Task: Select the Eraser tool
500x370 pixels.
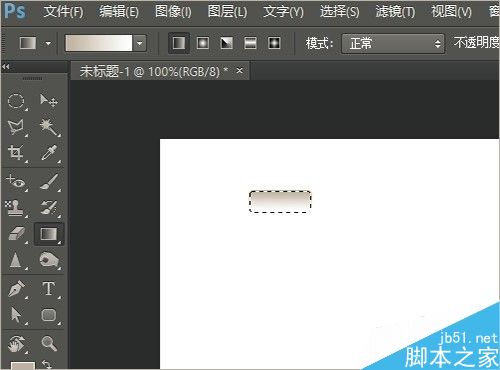Action: click(x=16, y=234)
